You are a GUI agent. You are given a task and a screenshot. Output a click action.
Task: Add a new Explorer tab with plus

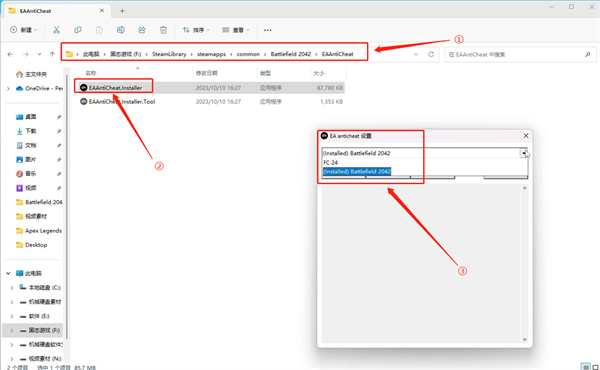[122, 11]
